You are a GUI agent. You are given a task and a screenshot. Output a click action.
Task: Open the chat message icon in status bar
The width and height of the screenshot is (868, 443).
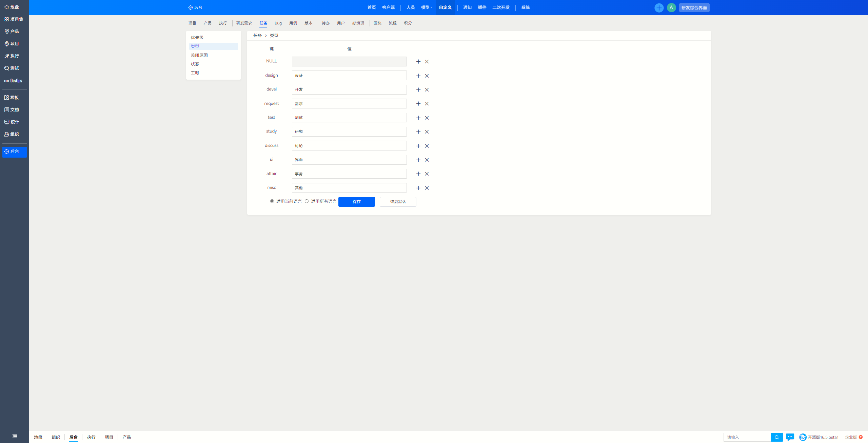point(790,437)
